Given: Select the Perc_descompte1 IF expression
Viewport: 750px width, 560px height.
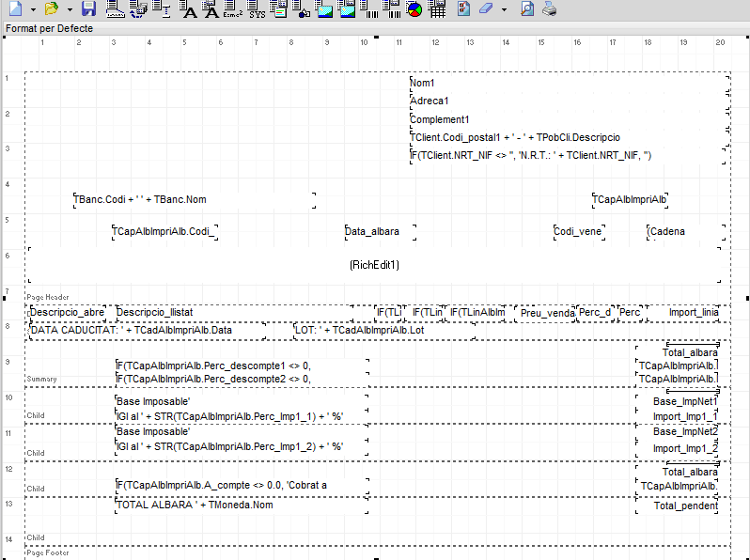Looking at the screenshot, I should (x=242, y=366).
